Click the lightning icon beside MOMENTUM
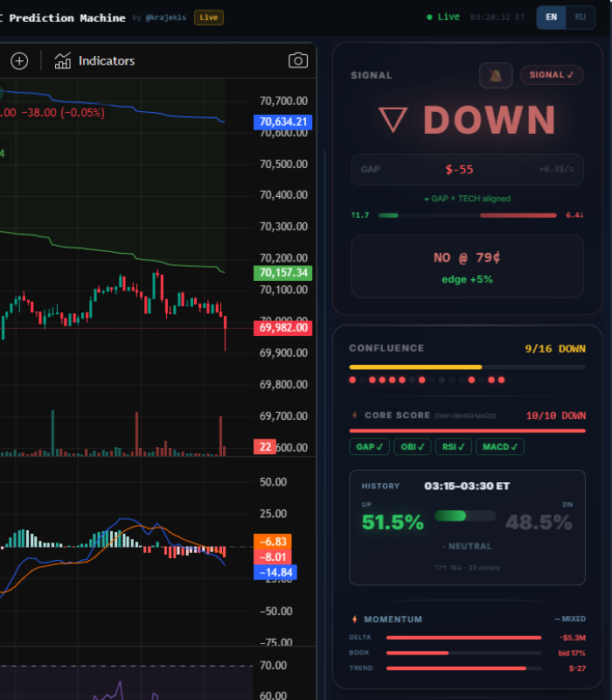The height and width of the screenshot is (700, 612). pyautogui.click(x=355, y=619)
